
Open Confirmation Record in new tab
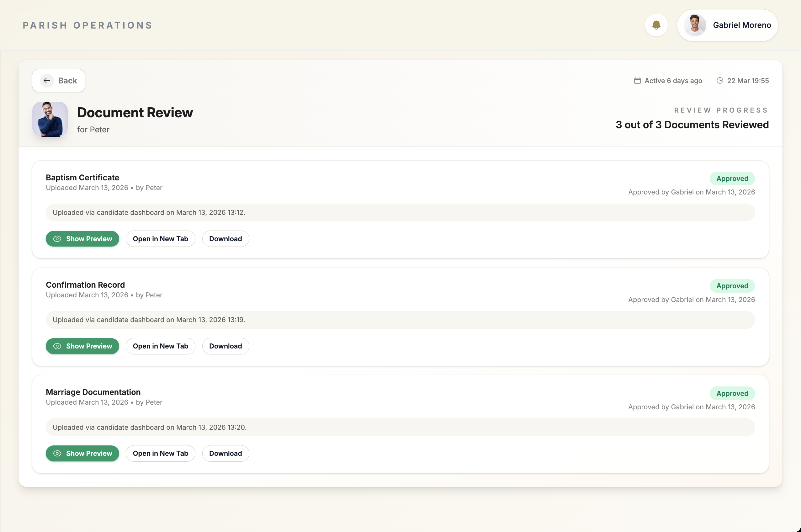[161, 346]
